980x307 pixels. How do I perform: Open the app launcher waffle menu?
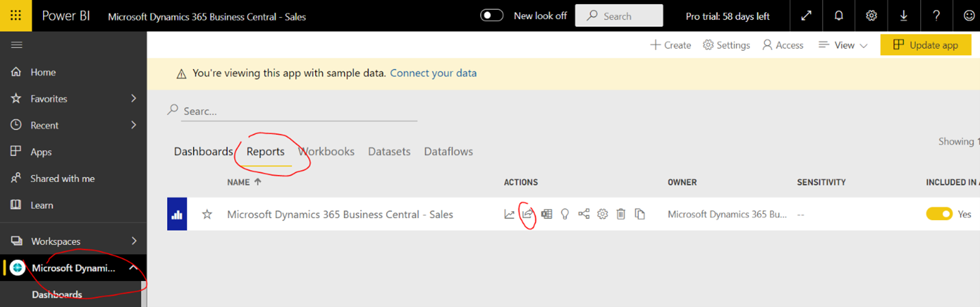tap(16, 16)
